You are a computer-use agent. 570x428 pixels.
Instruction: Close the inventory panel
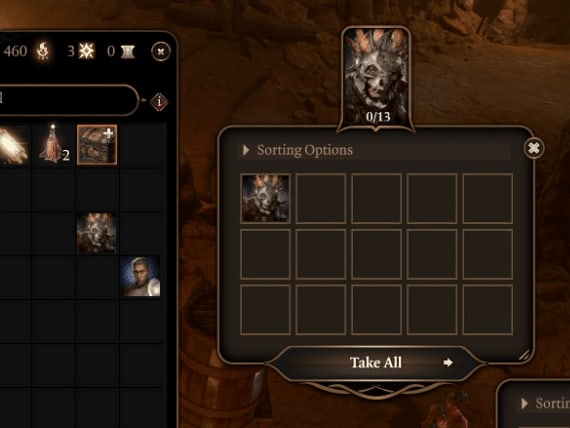click(x=161, y=52)
